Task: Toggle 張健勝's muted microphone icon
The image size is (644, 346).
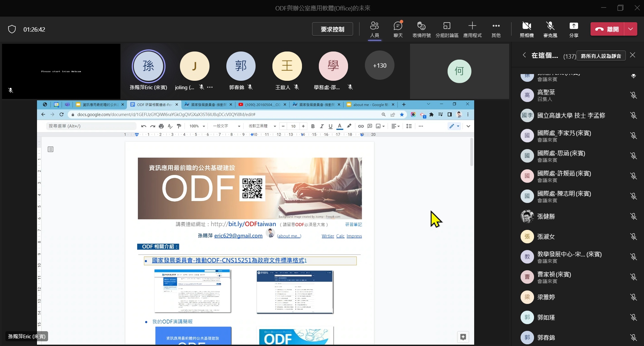Action: [x=634, y=216]
